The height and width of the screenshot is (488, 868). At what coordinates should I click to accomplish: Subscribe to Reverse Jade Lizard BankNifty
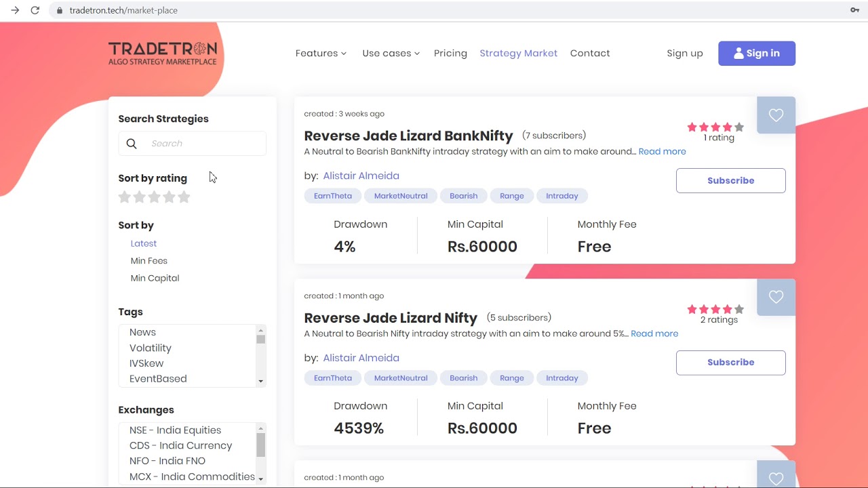[x=731, y=181]
